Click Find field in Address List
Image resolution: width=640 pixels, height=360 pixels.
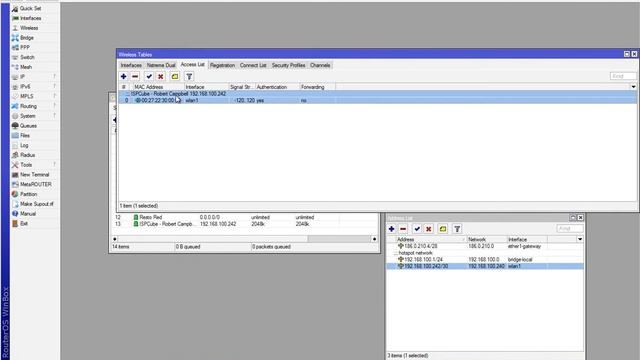coord(569,229)
